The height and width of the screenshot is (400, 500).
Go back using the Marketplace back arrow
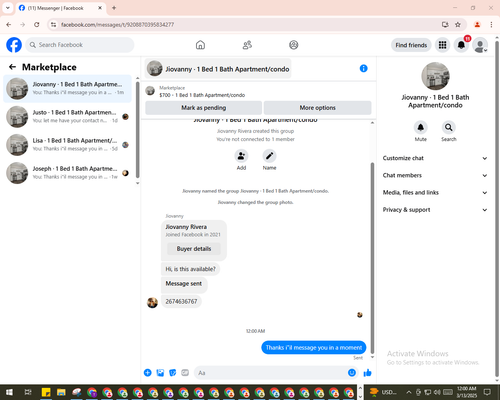pos(12,67)
